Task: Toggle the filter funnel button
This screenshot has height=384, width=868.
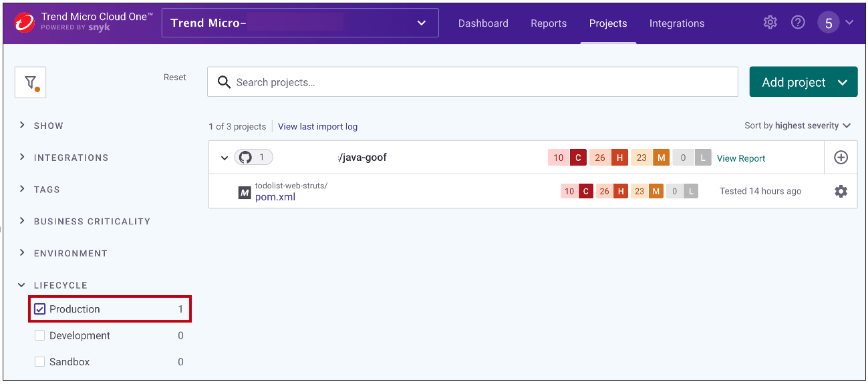Action: point(31,83)
